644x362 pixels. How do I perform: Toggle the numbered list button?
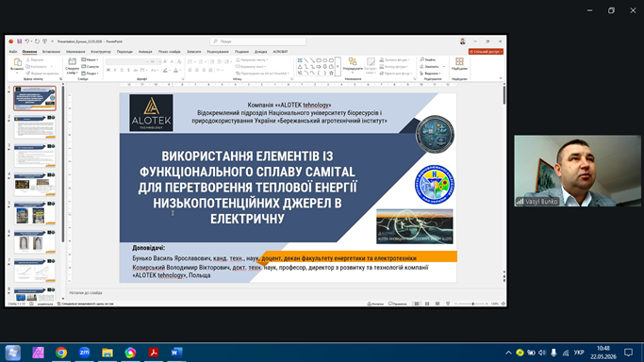[x=201, y=61]
